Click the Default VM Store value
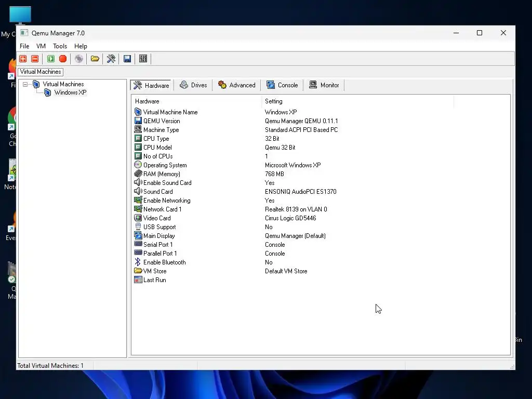Screen dimensions: 532x399 pos(286,271)
